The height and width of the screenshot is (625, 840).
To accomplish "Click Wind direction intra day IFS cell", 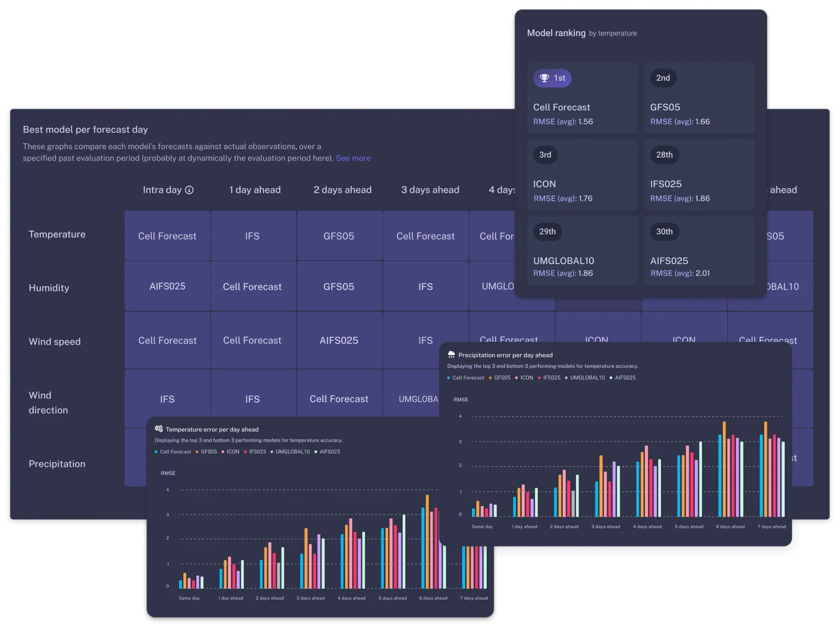I will 167,399.
